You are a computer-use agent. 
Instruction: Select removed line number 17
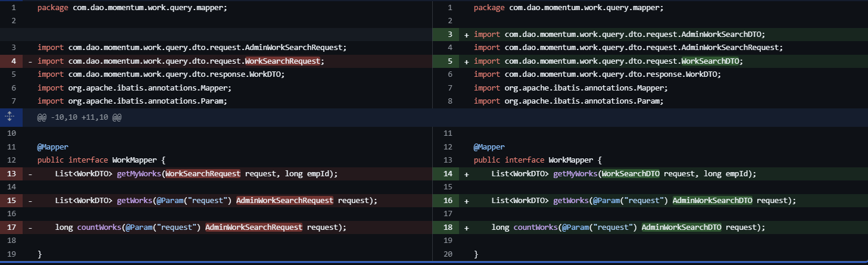[x=13, y=227]
